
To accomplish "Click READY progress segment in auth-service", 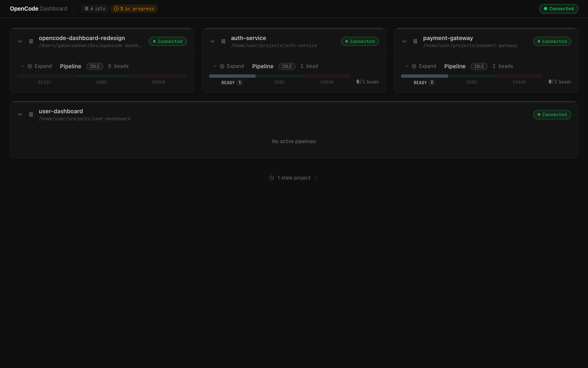I will pos(232,76).
